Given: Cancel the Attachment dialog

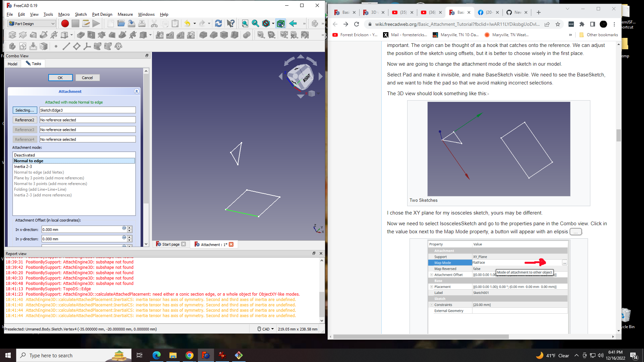Looking at the screenshot, I should coord(87,77).
